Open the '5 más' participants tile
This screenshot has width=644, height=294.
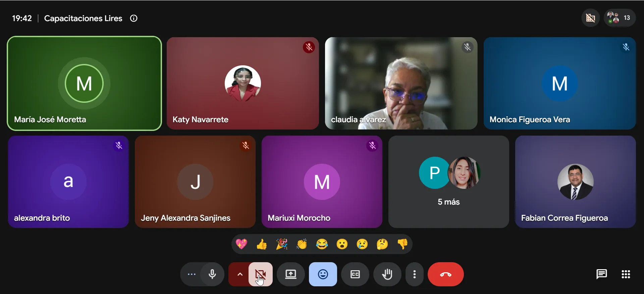pyautogui.click(x=449, y=182)
